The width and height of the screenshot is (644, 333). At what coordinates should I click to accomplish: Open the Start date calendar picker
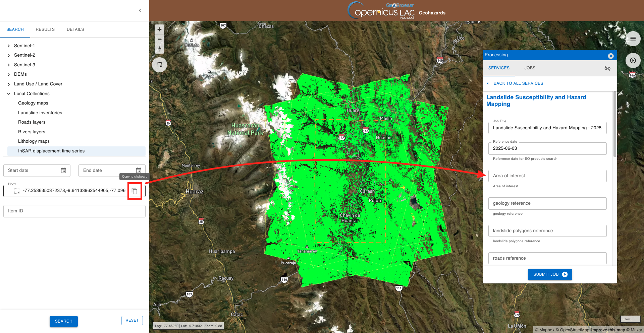pyautogui.click(x=63, y=171)
